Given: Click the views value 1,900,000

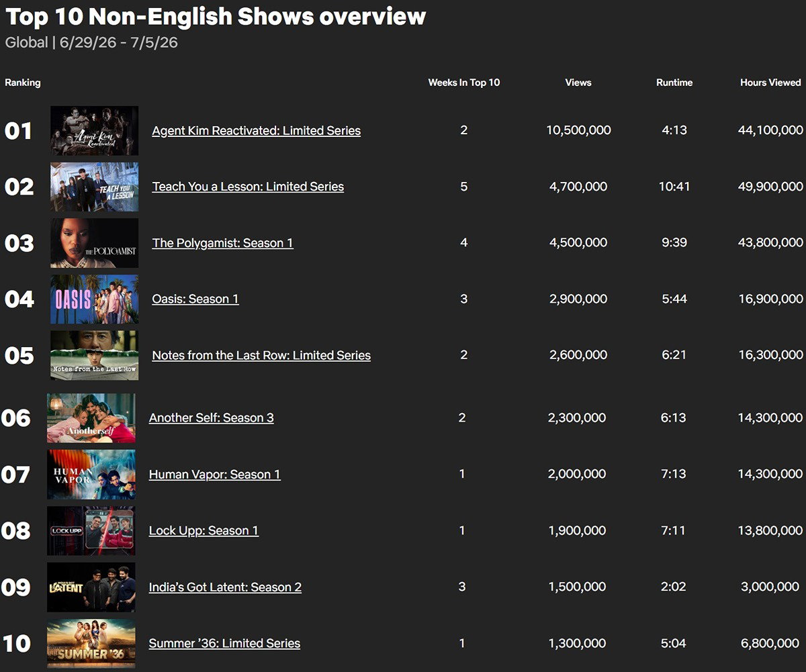Looking at the screenshot, I should [x=577, y=530].
